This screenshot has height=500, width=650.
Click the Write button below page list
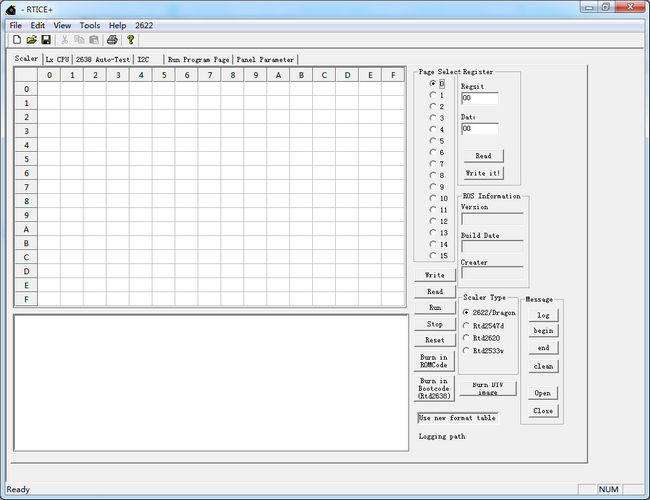click(x=434, y=275)
